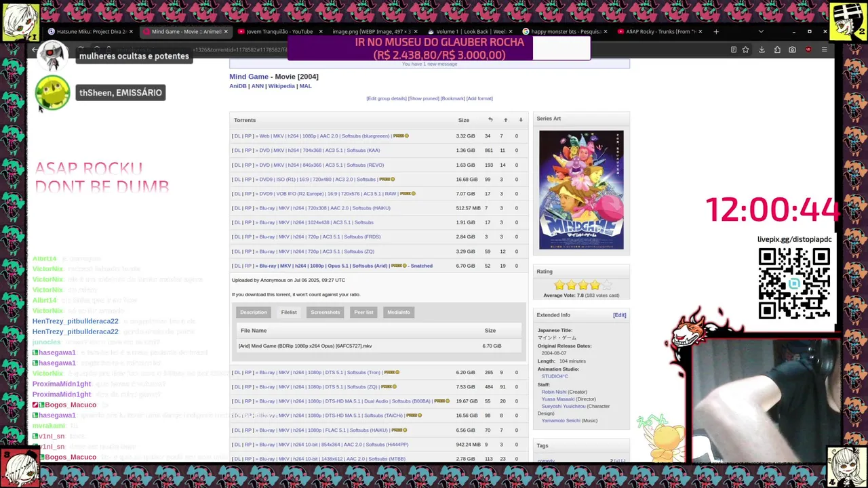Image resolution: width=868 pixels, height=488 pixels.
Task: Click the leechers down-arrow column icon
Action: click(x=521, y=120)
